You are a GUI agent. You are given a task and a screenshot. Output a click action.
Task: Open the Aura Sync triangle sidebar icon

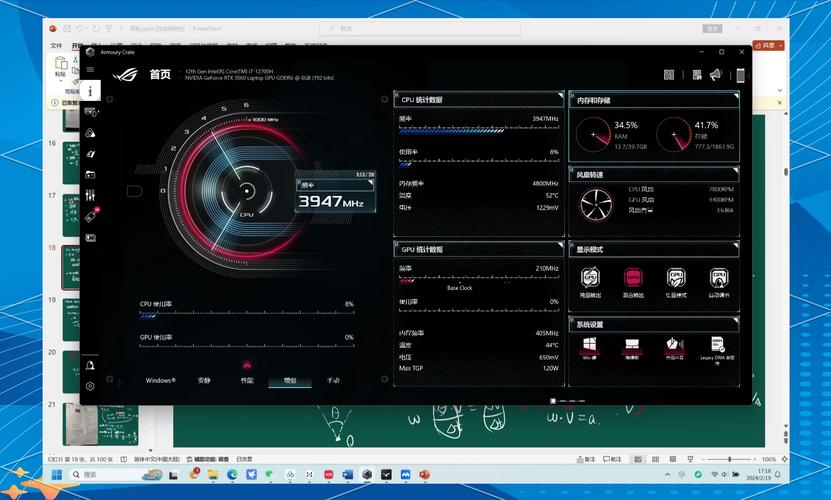point(90,133)
